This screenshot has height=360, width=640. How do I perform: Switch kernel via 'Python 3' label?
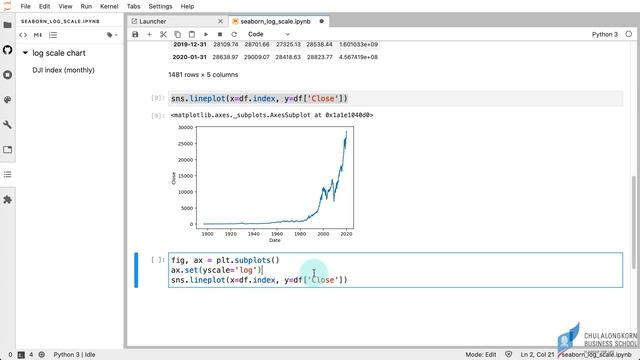(x=604, y=35)
